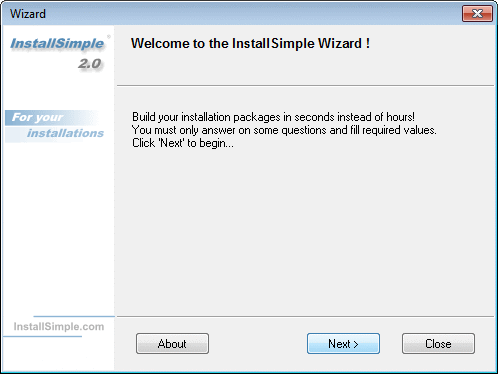This screenshot has width=498, height=374.
Task: Click the 2.0 version number graphic
Action: click(90, 64)
